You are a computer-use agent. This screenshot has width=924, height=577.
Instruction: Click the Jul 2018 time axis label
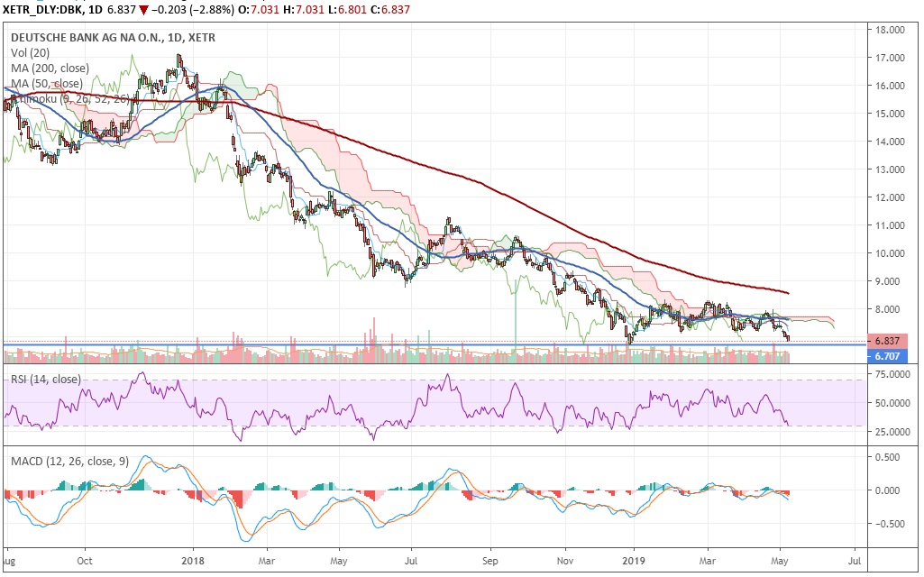point(411,561)
